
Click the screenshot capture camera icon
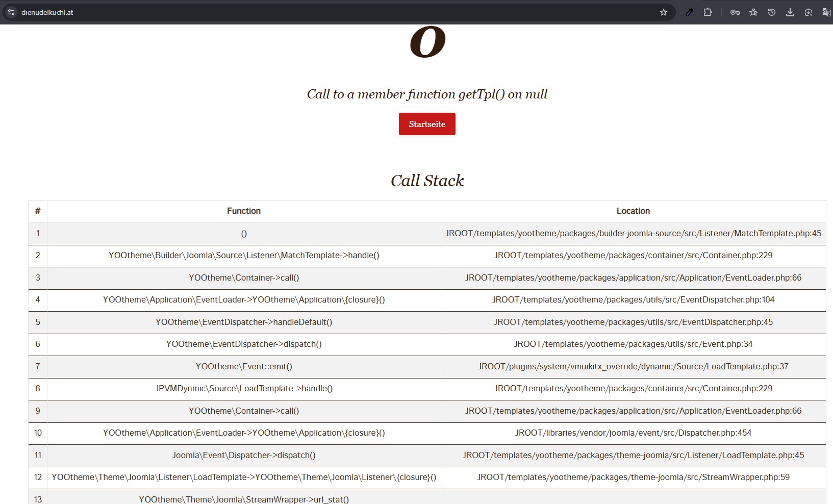(x=808, y=12)
